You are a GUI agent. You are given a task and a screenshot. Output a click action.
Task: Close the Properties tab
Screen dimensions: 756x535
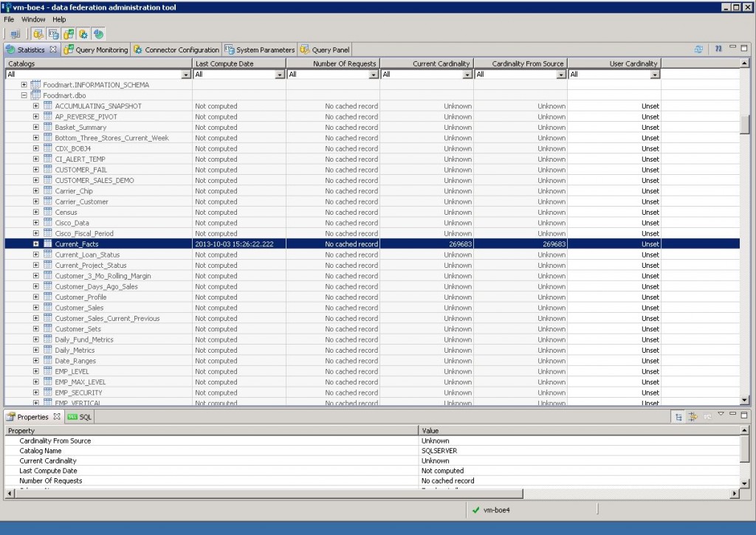pos(57,416)
